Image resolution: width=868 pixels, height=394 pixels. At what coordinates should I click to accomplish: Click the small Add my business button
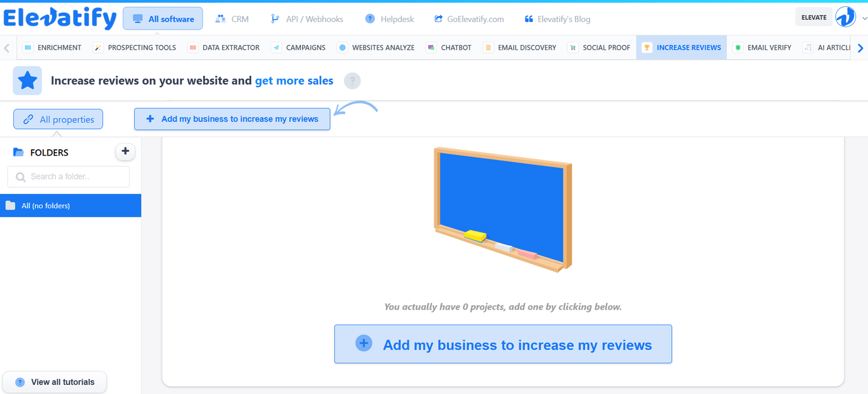[232, 119]
